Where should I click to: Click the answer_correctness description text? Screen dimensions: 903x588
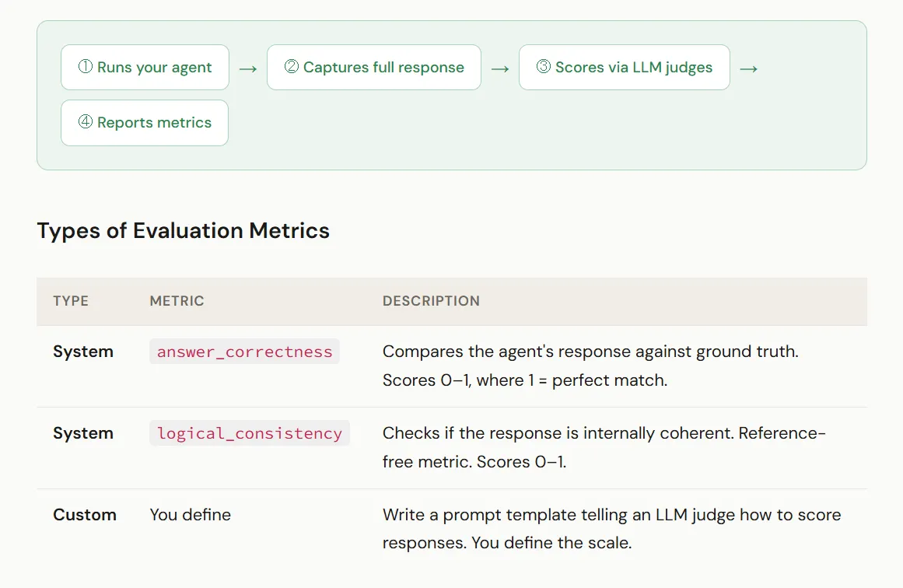point(590,366)
